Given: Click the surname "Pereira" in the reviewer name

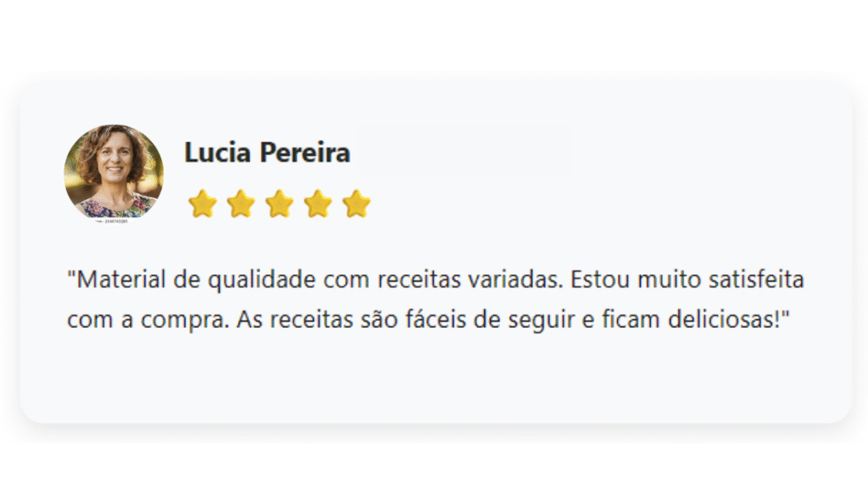Looking at the screenshot, I should tap(305, 153).
